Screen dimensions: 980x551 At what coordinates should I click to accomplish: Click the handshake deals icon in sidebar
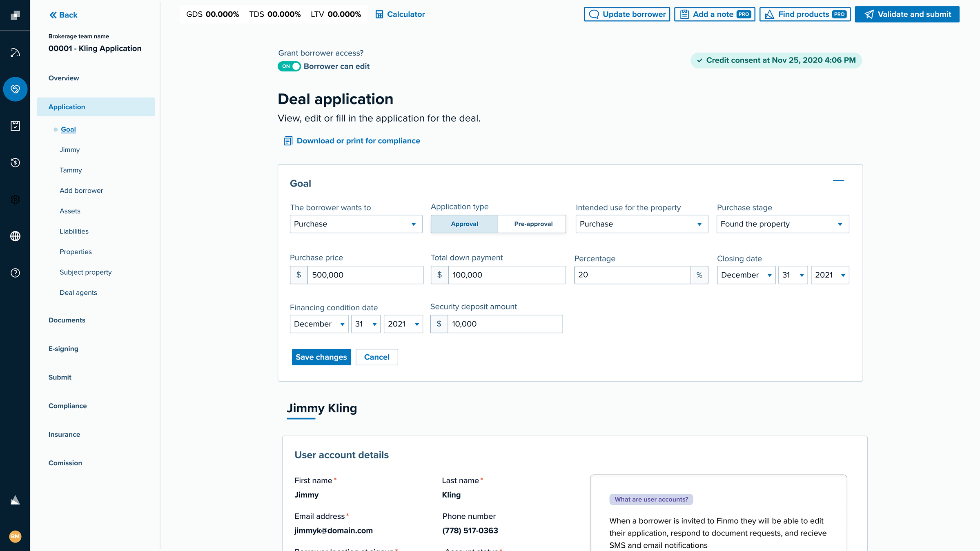[15, 89]
